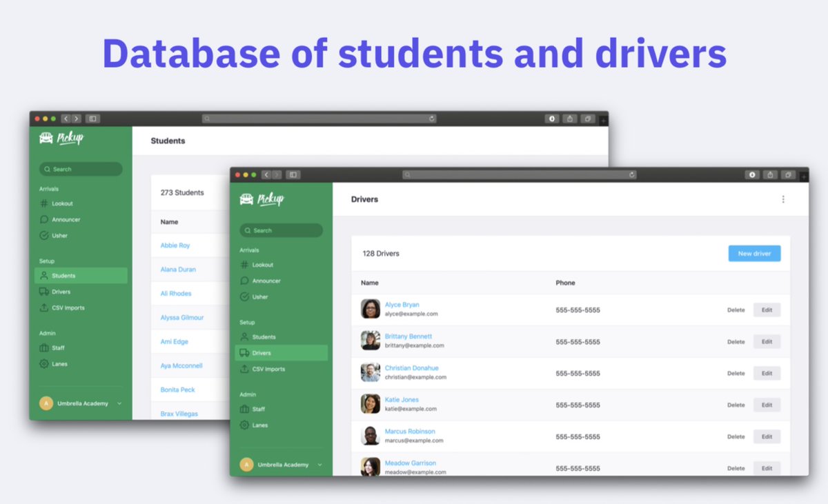Click the Search field in the Drivers window
Viewport: 828px width, 504px height.
pos(281,230)
